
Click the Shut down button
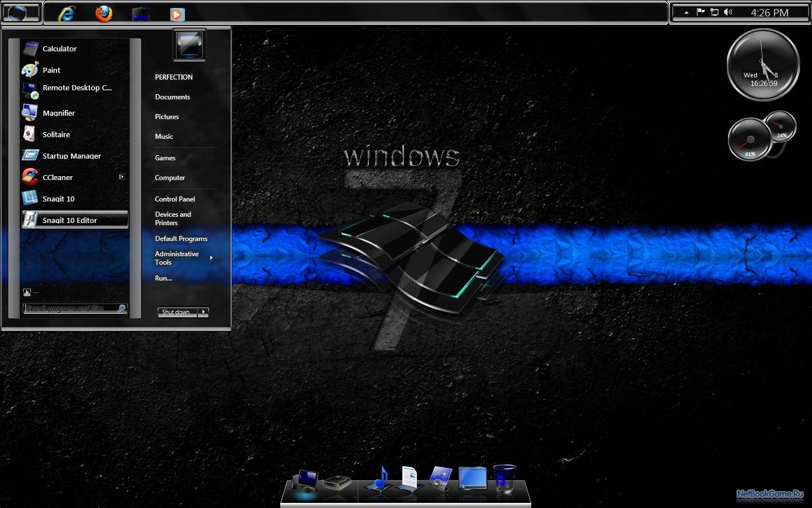[176, 312]
